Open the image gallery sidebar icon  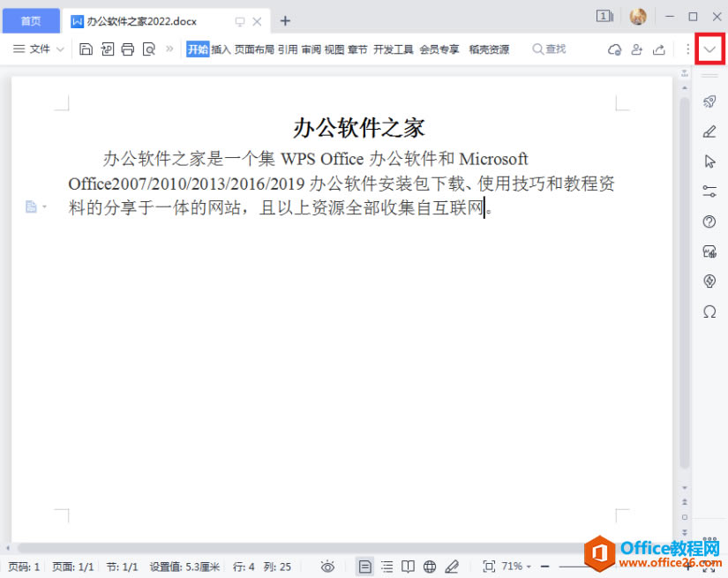(709, 251)
